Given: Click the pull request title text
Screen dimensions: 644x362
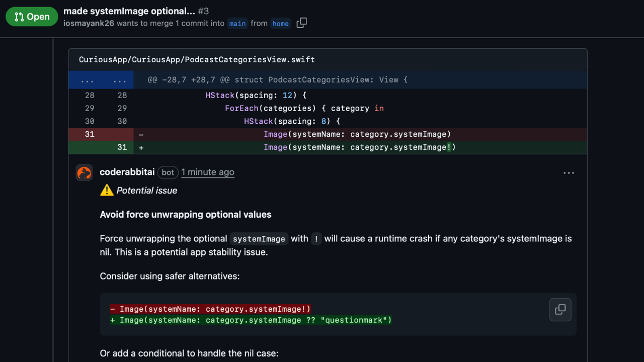Looking at the screenshot, I should [x=129, y=11].
